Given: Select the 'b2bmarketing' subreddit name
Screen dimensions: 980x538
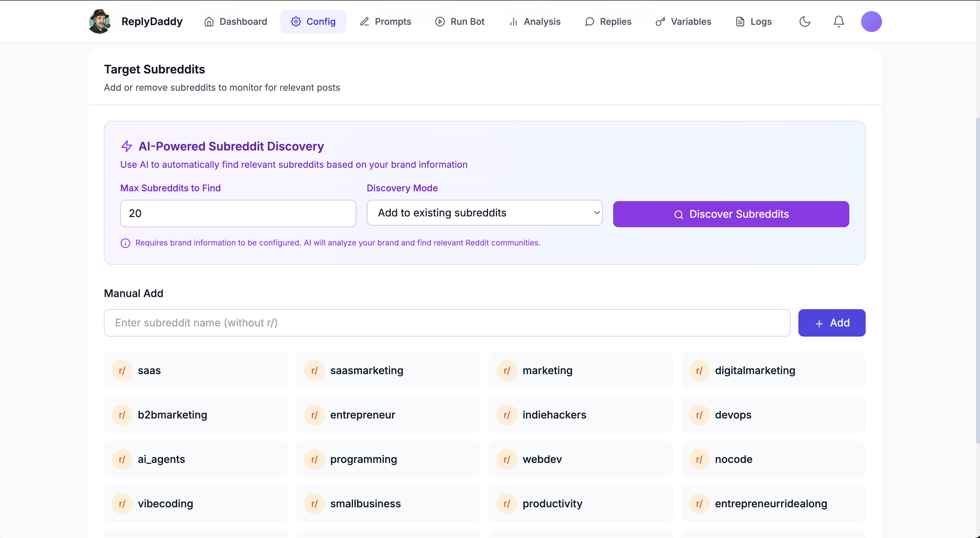Looking at the screenshot, I should point(172,415).
